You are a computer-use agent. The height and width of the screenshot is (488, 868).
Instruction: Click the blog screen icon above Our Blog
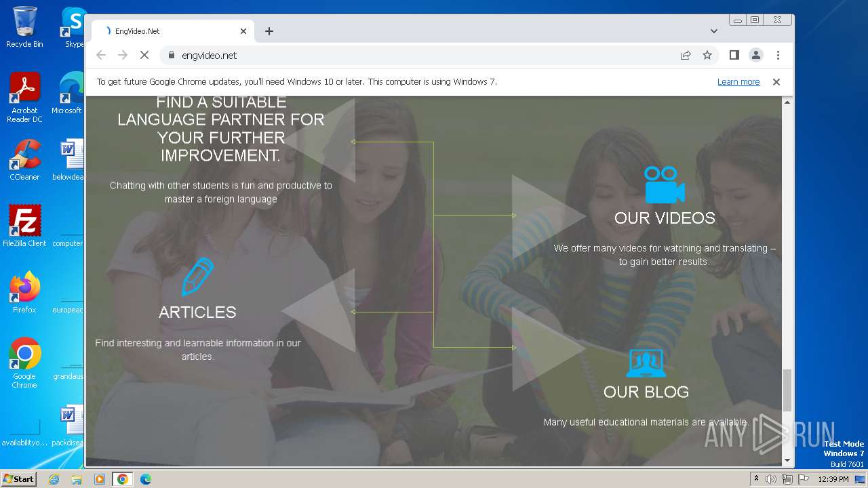(x=646, y=363)
